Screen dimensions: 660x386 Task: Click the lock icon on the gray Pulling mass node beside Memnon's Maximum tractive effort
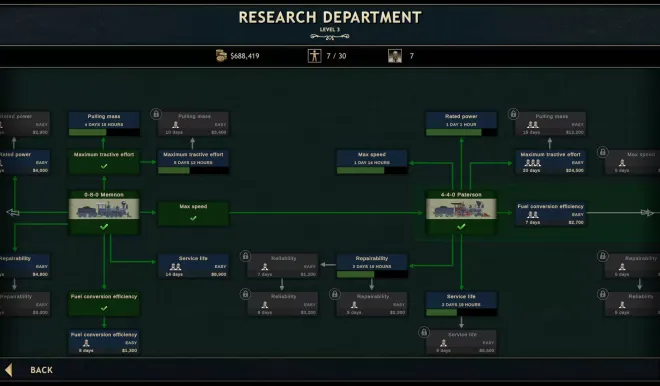point(156,114)
